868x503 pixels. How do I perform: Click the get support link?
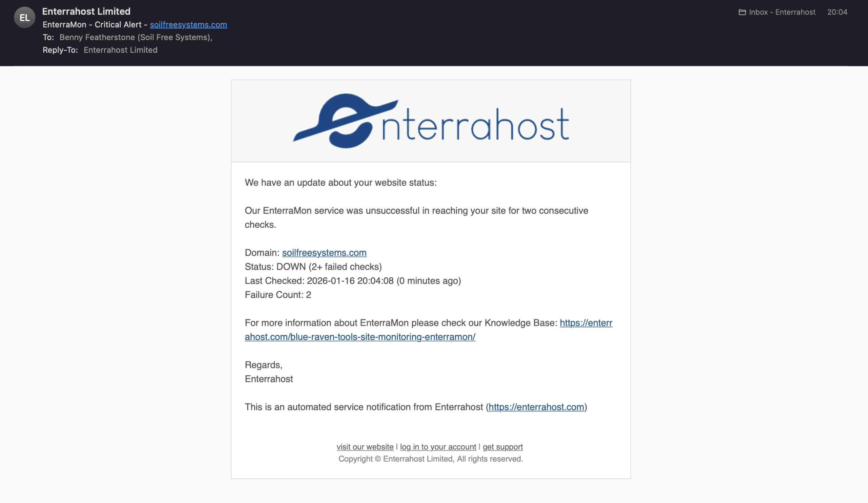(x=503, y=446)
